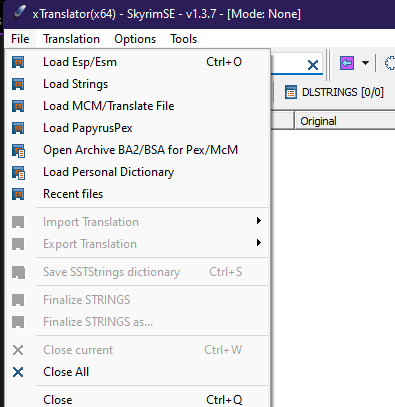Click the DLSTRINGS tab list icon
The height and width of the screenshot is (407, 395).
point(291,92)
